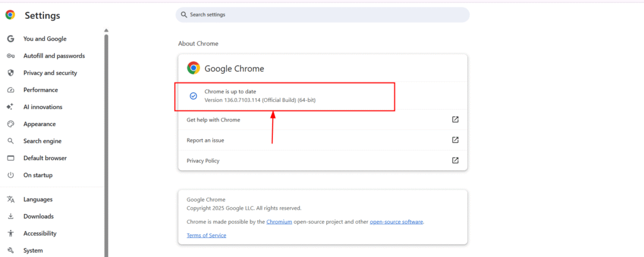
Task: Click the palette icon for Appearance
Action: (x=11, y=124)
